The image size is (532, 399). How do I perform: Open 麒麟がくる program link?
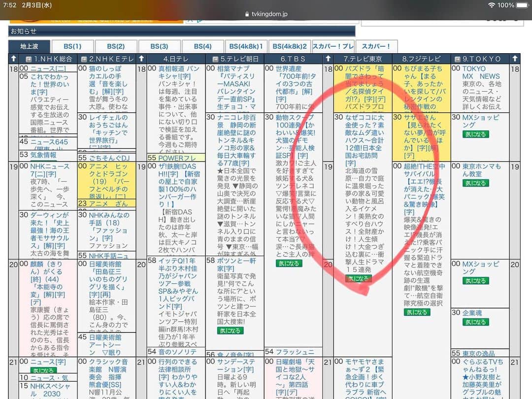point(47,283)
